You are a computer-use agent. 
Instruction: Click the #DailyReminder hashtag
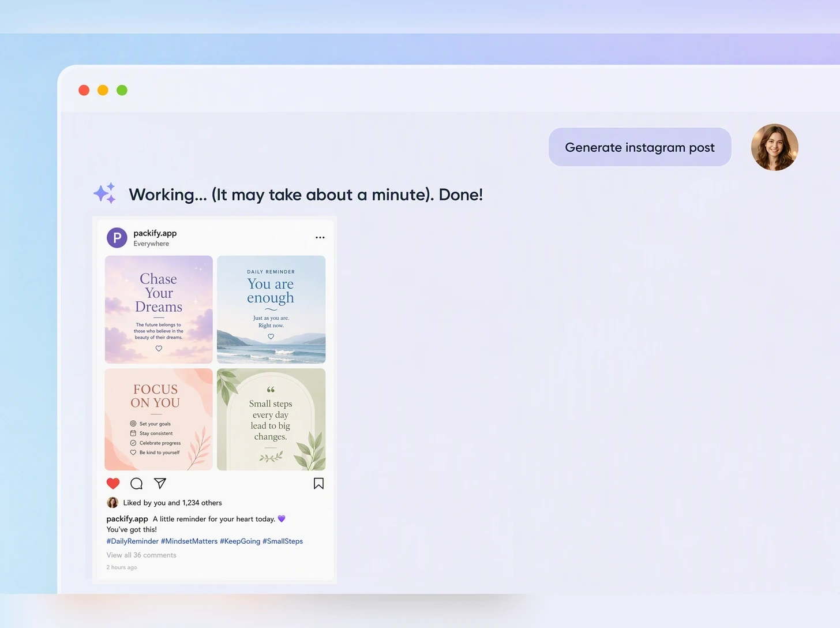click(132, 541)
